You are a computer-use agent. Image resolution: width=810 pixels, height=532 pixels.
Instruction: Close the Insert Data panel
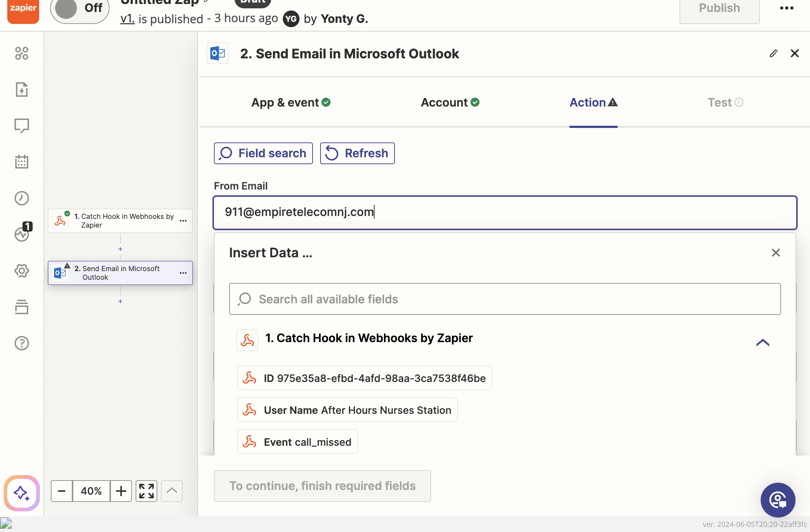point(776,253)
